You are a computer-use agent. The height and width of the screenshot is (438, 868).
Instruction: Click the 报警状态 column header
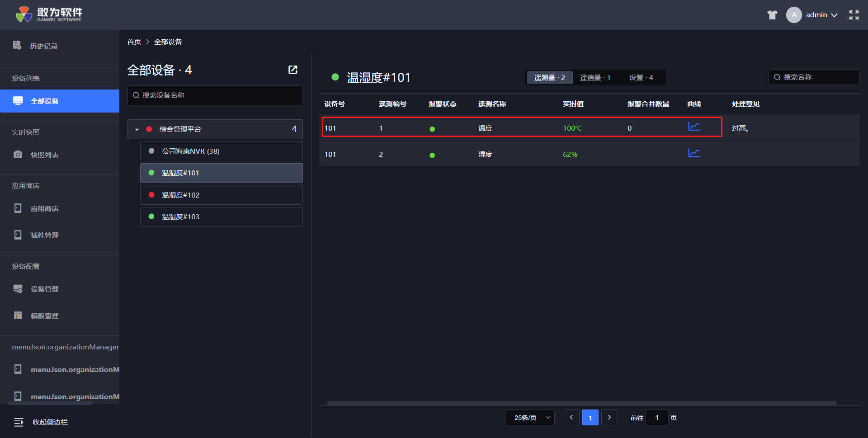(443, 104)
